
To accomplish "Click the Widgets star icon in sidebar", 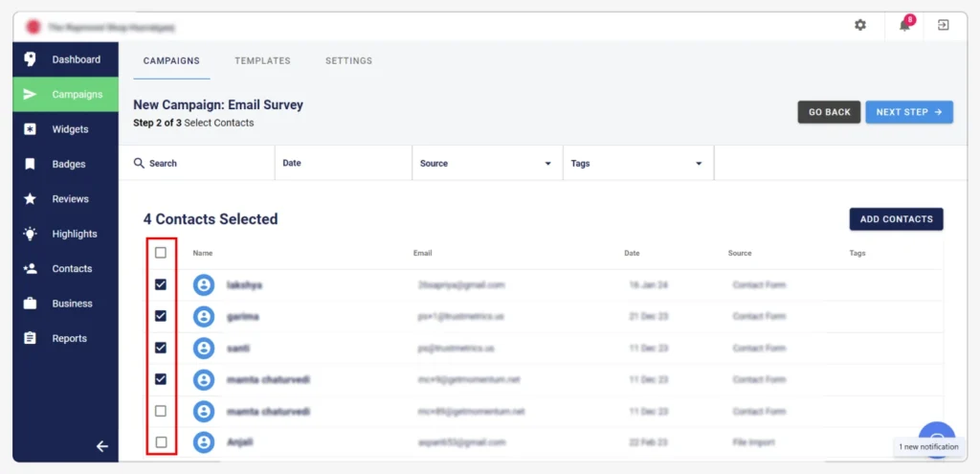I will 31,129.
